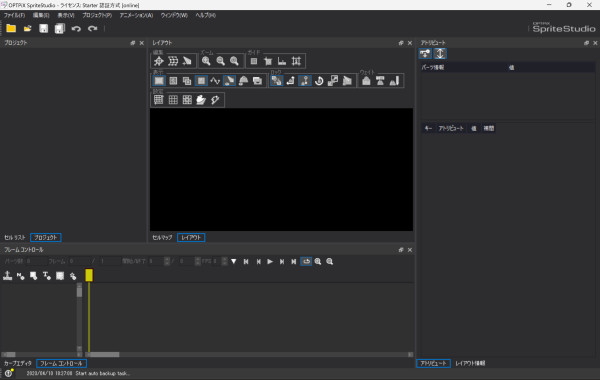Toggle the vertical arrows icon in Attribute panel
600x380 pixels.
[x=440, y=54]
